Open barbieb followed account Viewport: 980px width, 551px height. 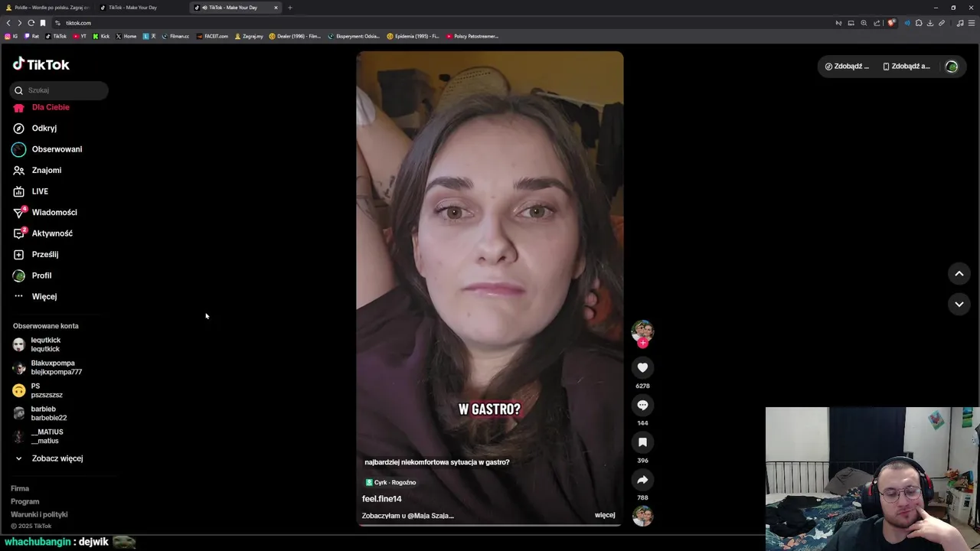coord(41,413)
